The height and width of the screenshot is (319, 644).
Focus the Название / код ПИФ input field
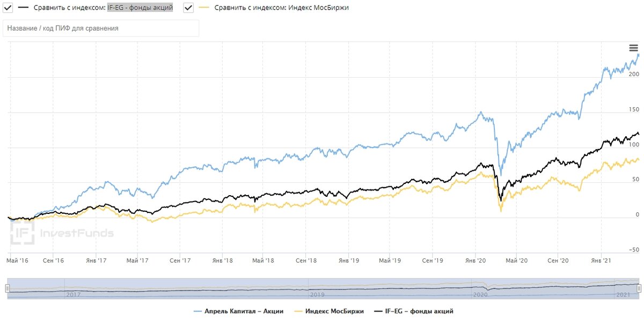[x=101, y=28]
